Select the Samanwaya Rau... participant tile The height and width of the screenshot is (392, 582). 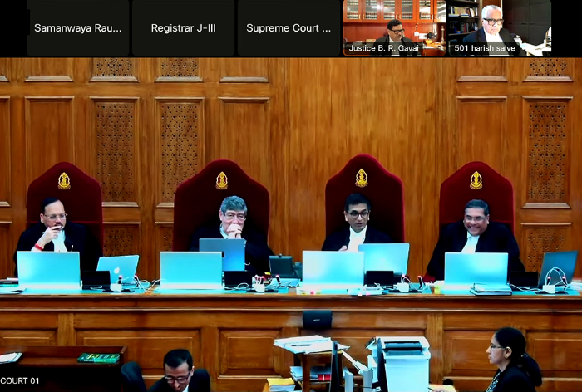[x=78, y=28]
